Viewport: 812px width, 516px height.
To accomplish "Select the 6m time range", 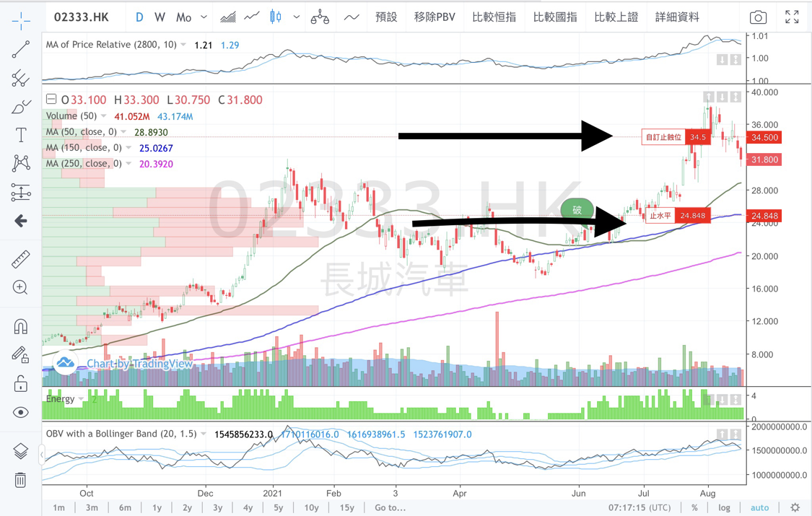I will click(x=125, y=508).
